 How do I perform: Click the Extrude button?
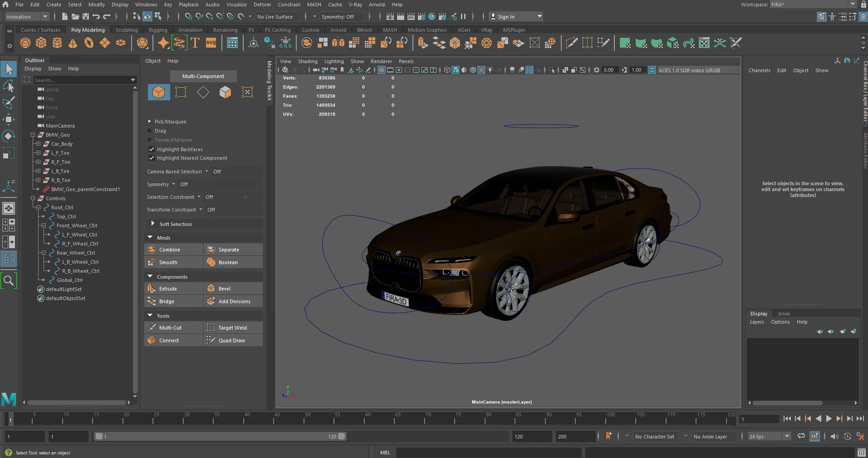point(174,289)
